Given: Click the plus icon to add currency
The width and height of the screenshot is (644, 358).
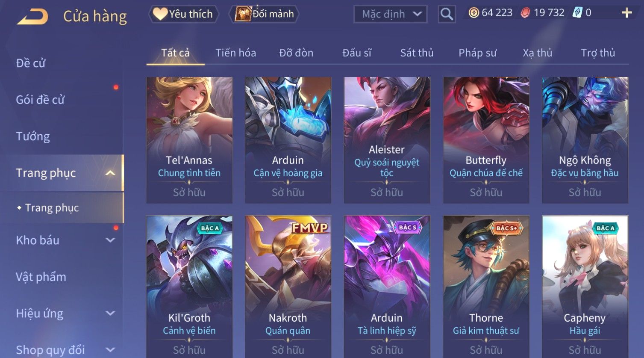Looking at the screenshot, I should 626,13.
